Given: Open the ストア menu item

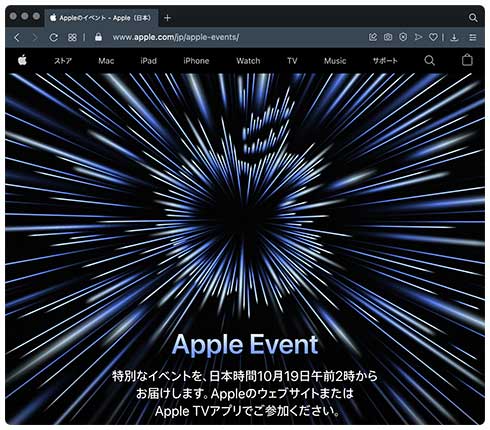Looking at the screenshot, I should click(x=63, y=61).
